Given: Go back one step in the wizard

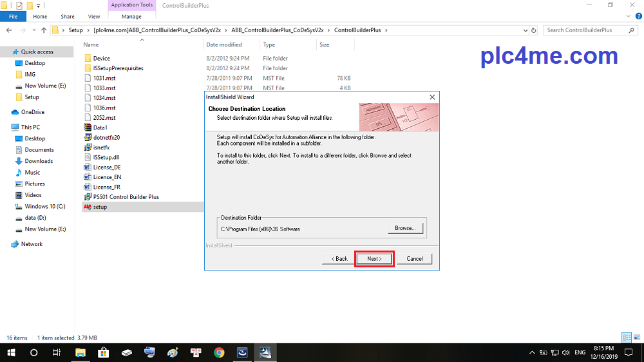Looking at the screenshot, I should point(339,258).
